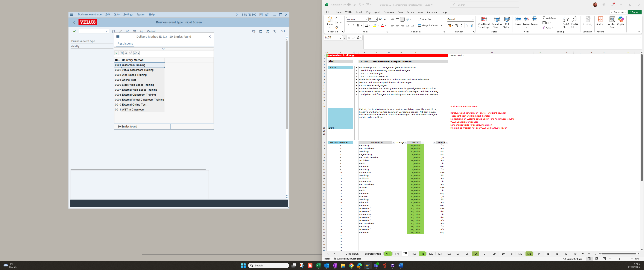Click the Excel zoom slider handle
The height and width of the screenshot is (270, 644).
(x=619, y=259)
